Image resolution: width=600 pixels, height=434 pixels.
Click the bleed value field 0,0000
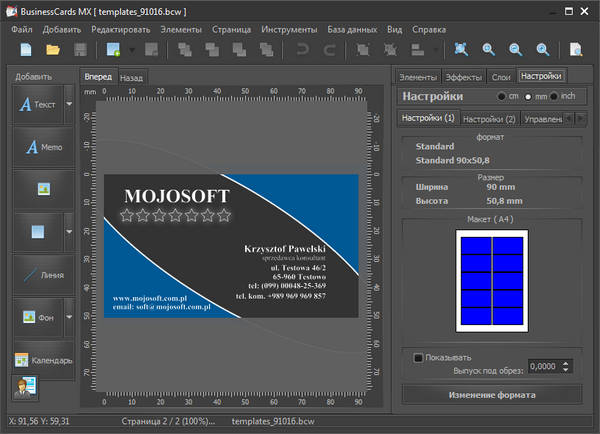point(544,366)
